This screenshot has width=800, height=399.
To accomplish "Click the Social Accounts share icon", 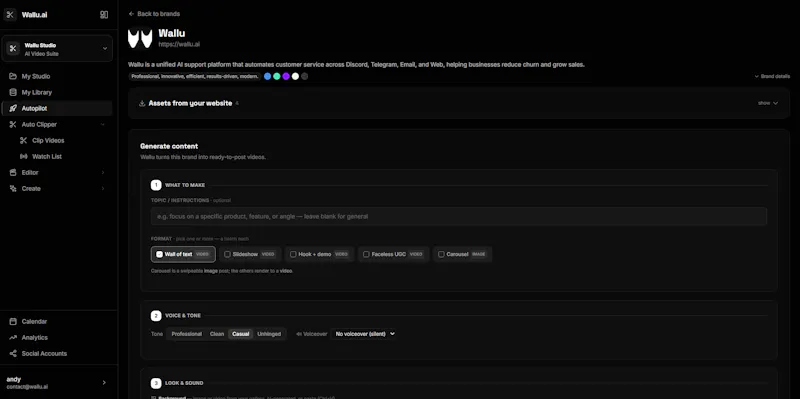I will (x=13, y=354).
